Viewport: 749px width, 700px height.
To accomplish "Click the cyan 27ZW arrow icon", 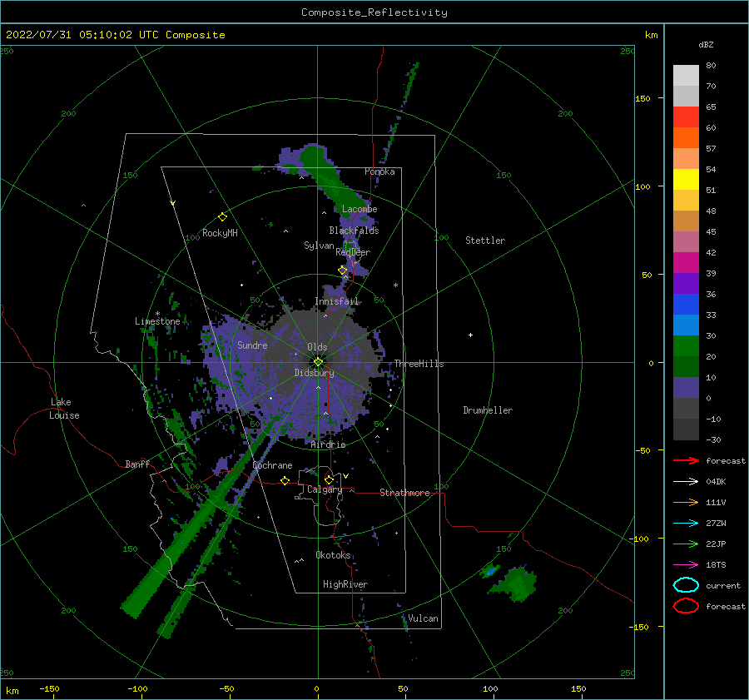I will [x=686, y=524].
